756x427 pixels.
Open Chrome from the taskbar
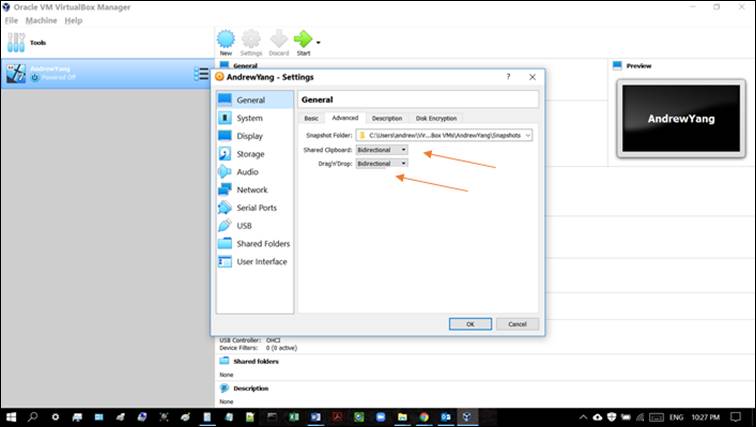pos(424,417)
